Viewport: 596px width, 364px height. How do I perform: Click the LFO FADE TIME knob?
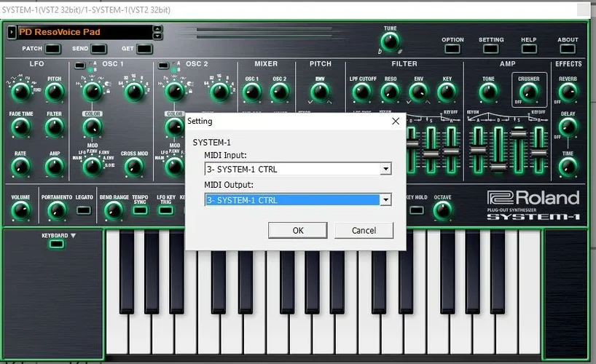tap(20, 127)
